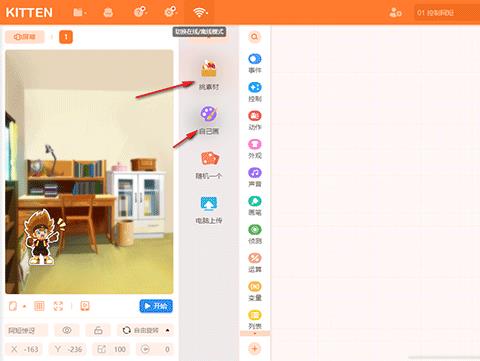Image resolution: width=480 pixels, height=361 pixels.
Task: Add extension blocks with the plus button
Action: (x=255, y=349)
